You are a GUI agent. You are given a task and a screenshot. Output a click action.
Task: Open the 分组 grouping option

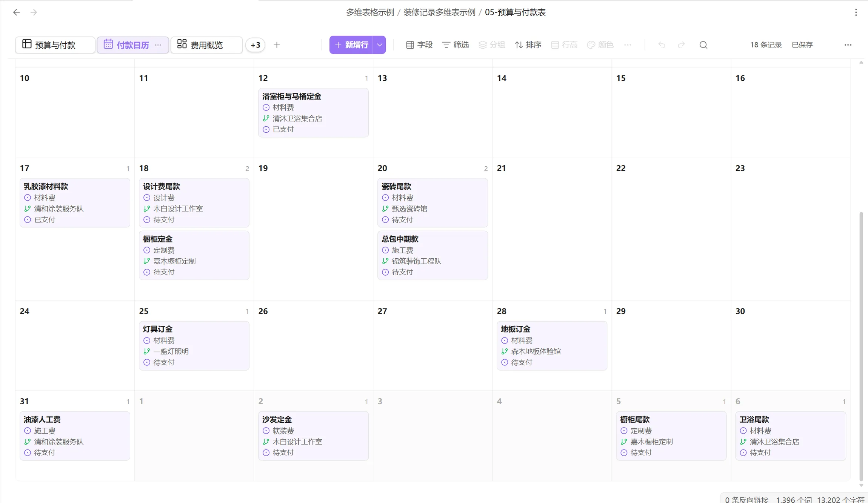[491, 45]
